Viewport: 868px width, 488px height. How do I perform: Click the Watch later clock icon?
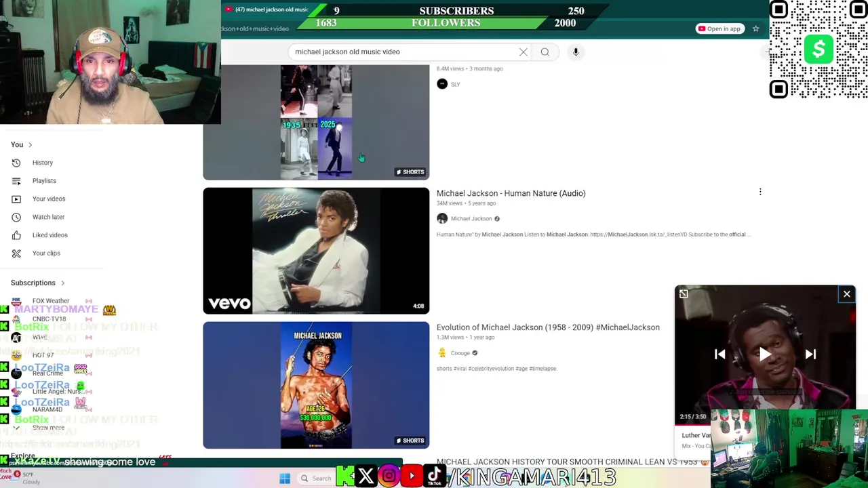tap(16, 217)
